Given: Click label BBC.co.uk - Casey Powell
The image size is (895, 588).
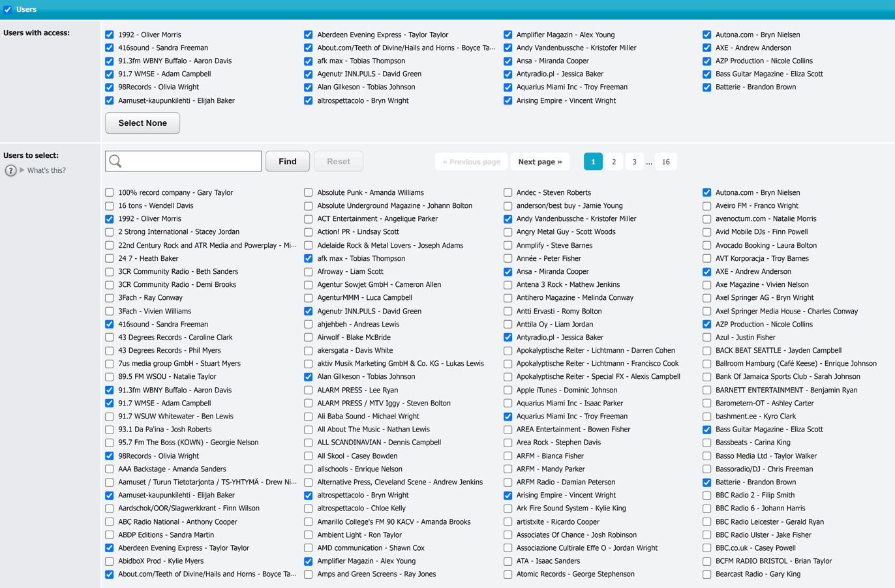Looking at the screenshot, I should click(x=755, y=548).
